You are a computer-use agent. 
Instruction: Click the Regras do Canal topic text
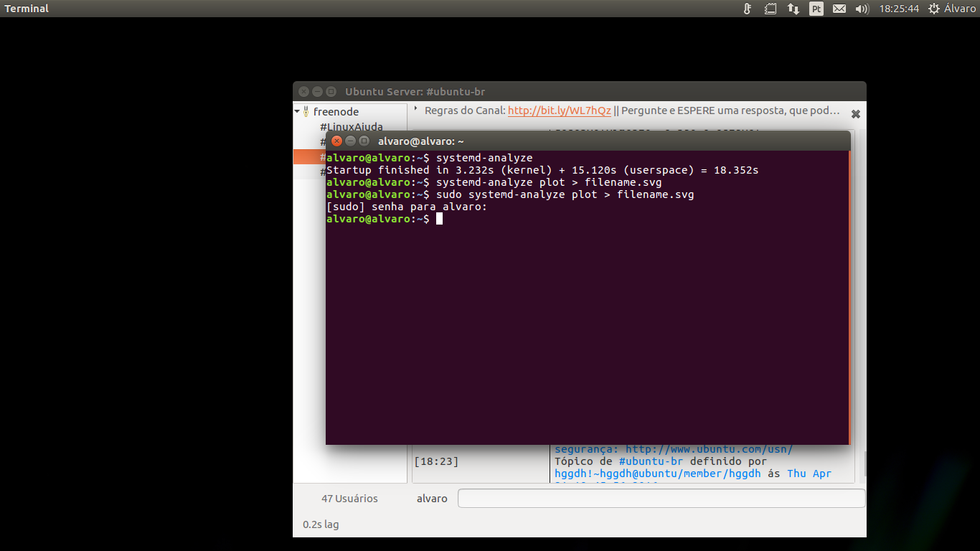[465, 110]
